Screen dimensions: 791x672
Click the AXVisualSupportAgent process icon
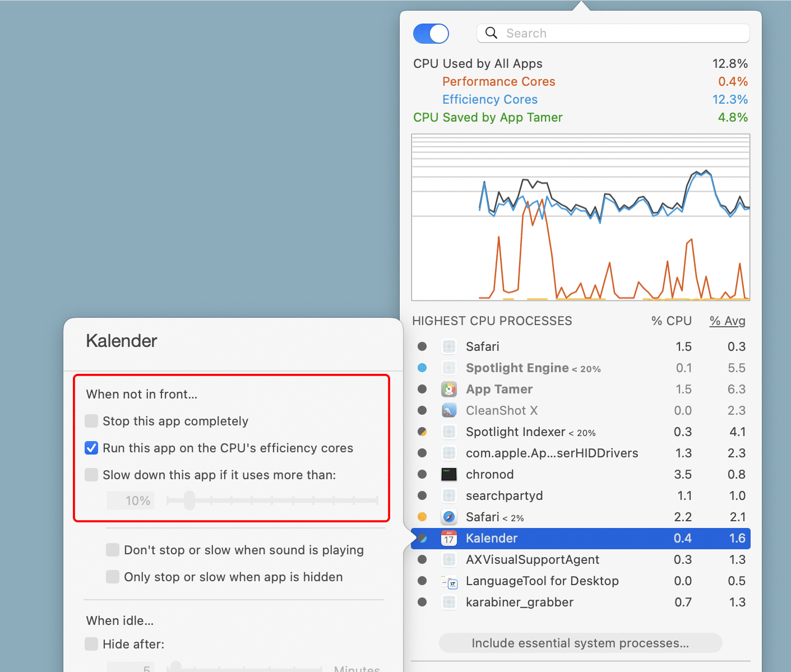coord(449,559)
